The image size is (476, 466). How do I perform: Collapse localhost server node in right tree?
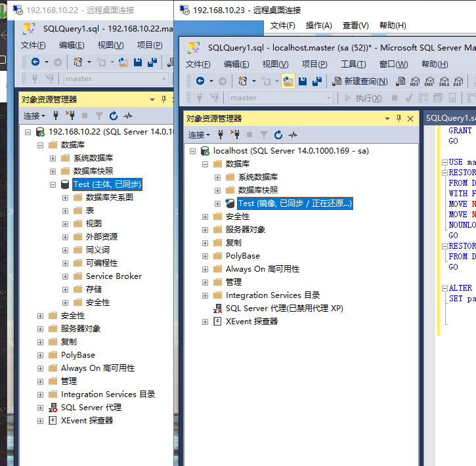193,151
